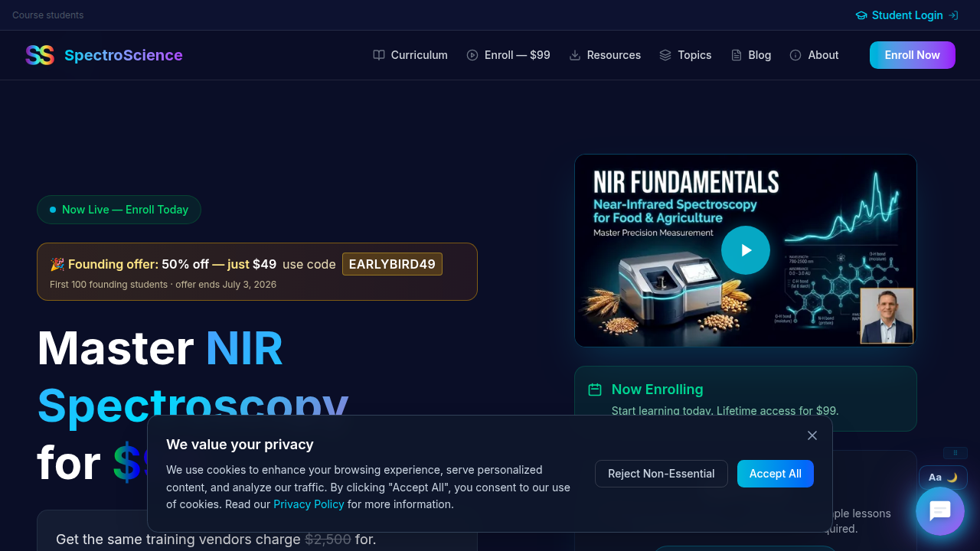Click the "Founding offer:" text
Viewport: 980px width, 551px height.
point(113,264)
